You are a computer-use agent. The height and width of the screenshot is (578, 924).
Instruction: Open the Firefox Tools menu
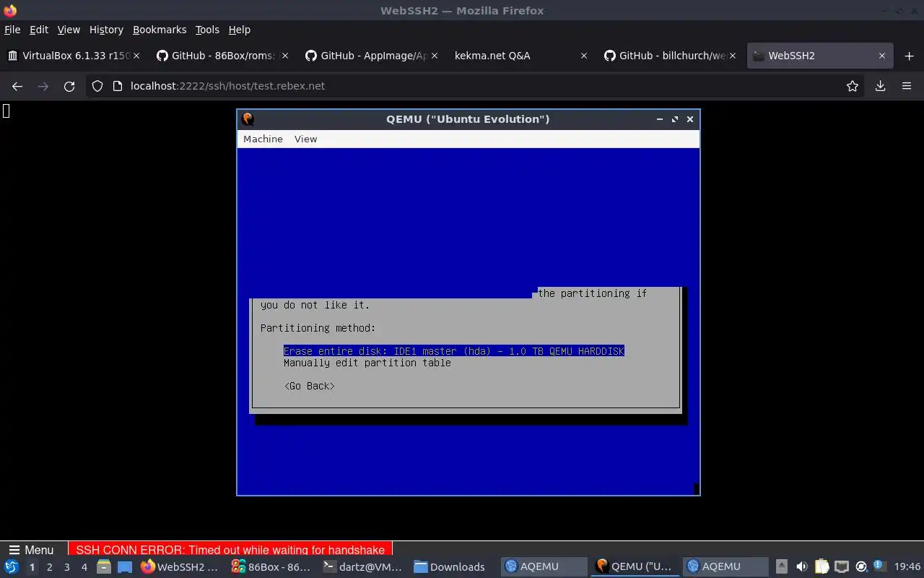click(x=207, y=30)
